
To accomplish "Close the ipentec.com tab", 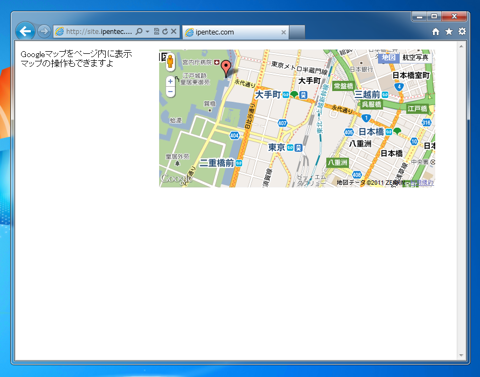I will (x=283, y=32).
